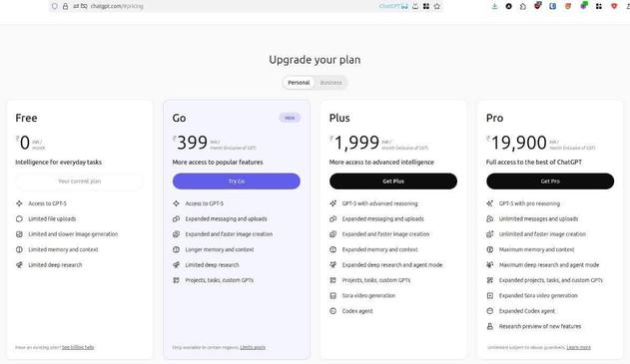Click the Get Plus button
The width and height of the screenshot is (630, 364).
point(393,182)
